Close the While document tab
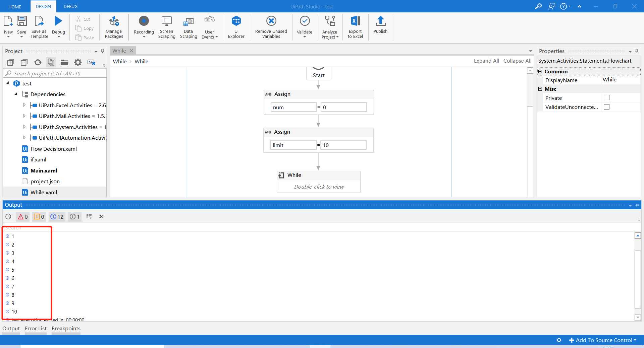This screenshot has height=348, width=644. click(x=131, y=51)
